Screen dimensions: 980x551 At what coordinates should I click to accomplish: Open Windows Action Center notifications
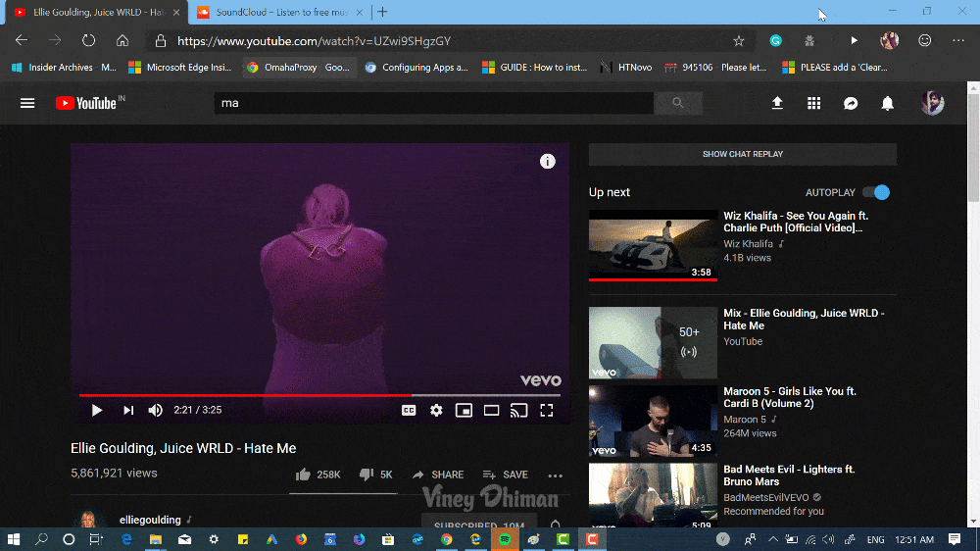coord(955,539)
